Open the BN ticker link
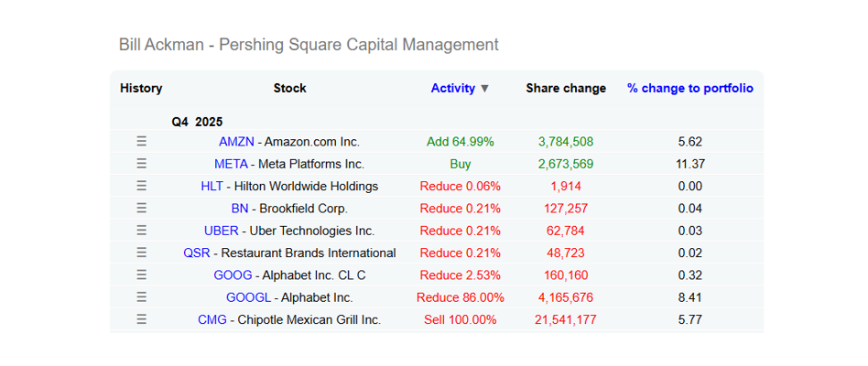 click(x=240, y=209)
